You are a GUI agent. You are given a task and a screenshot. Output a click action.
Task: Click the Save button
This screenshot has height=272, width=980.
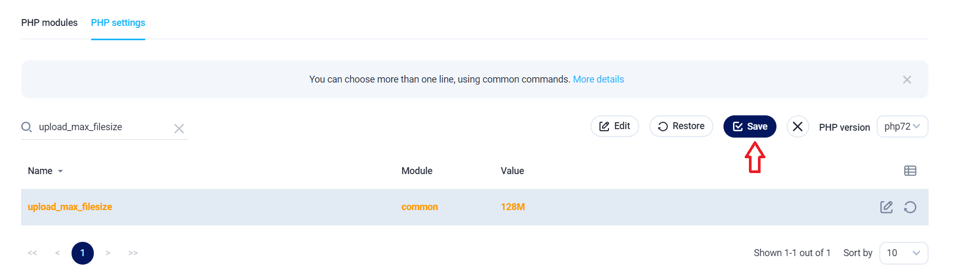749,126
